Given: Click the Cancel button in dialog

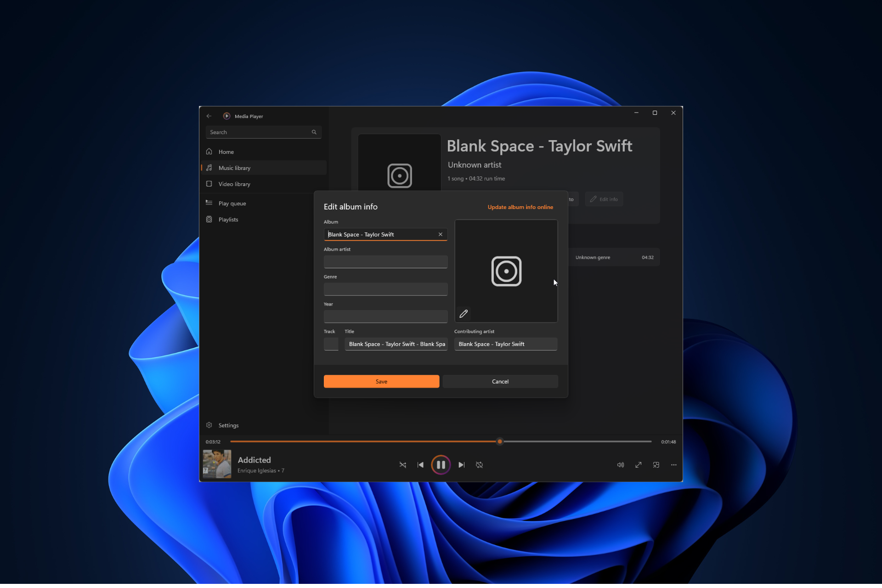Looking at the screenshot, I should pyautogui.click(x=500, y=381).
